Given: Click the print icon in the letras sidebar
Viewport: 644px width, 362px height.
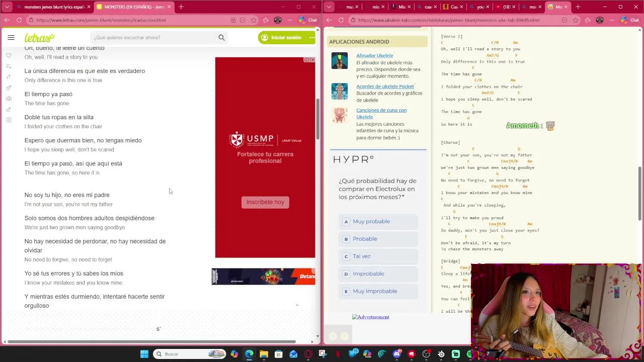Looking at the screenshot, I should point(9,99).
